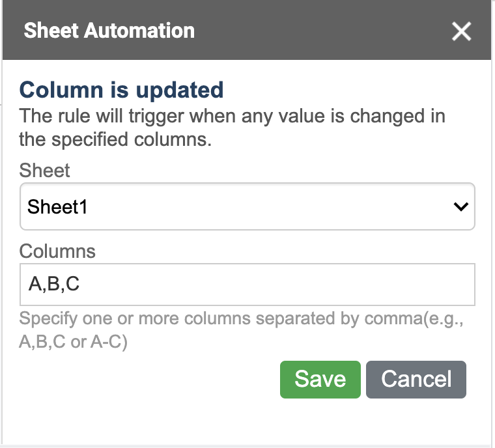Viewport: 495px width, 448px height.
Task: Save the column update rule
Action: [320, 379]
